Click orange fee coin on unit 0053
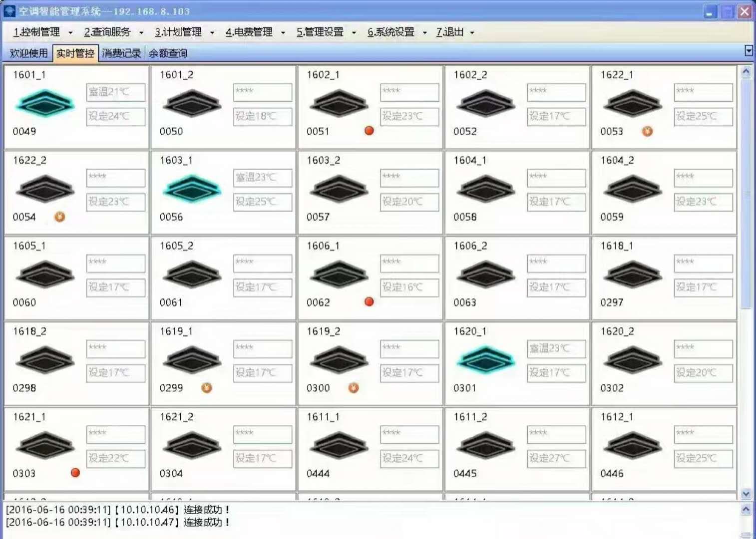Screen dimensions: 756x539 (647, 131)
